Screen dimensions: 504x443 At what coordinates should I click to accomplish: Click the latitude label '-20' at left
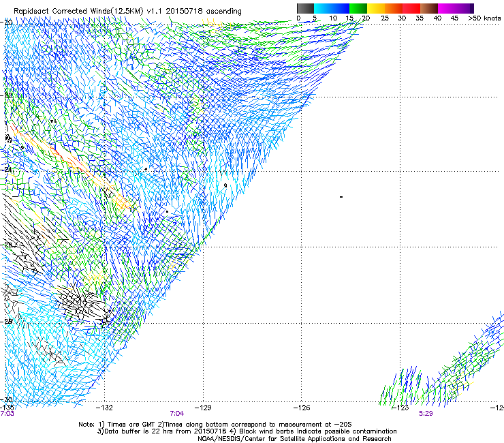[6, 22]
